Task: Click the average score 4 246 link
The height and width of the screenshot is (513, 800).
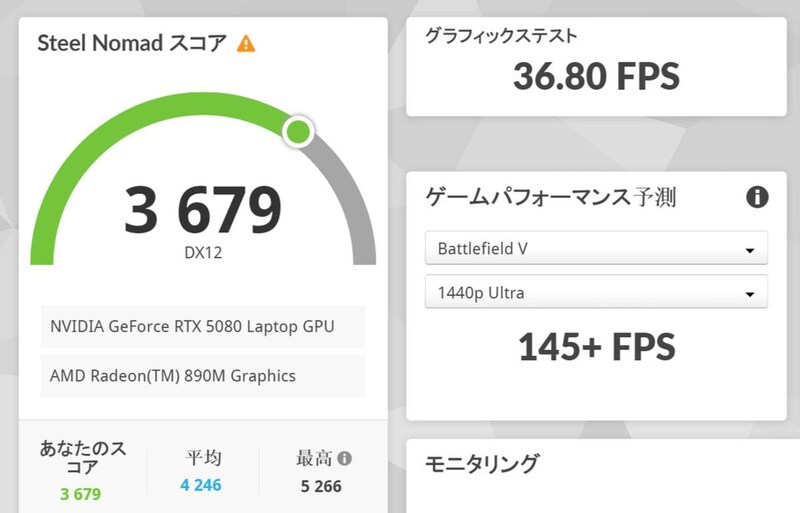Action: [201, 485]
